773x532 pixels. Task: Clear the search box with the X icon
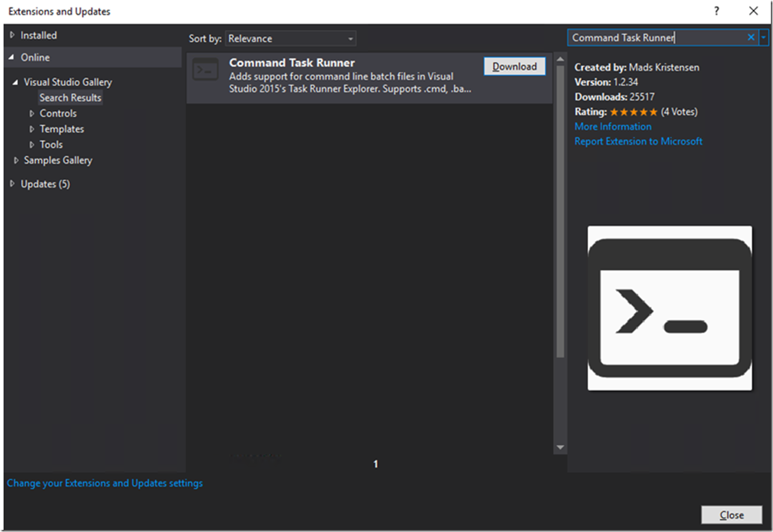coord(751,37)
